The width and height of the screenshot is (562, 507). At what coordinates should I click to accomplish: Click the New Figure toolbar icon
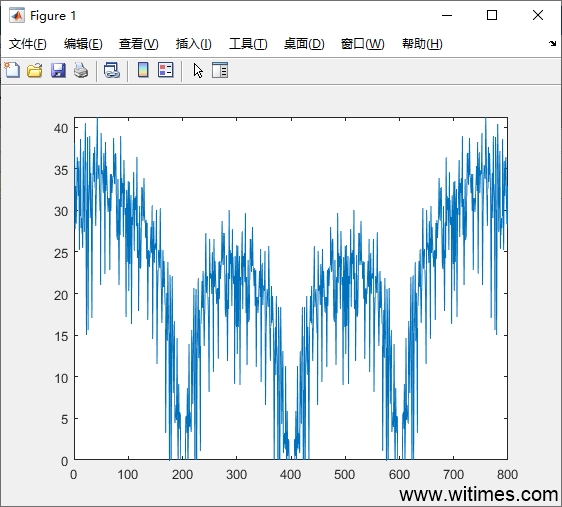click(12, 70)
